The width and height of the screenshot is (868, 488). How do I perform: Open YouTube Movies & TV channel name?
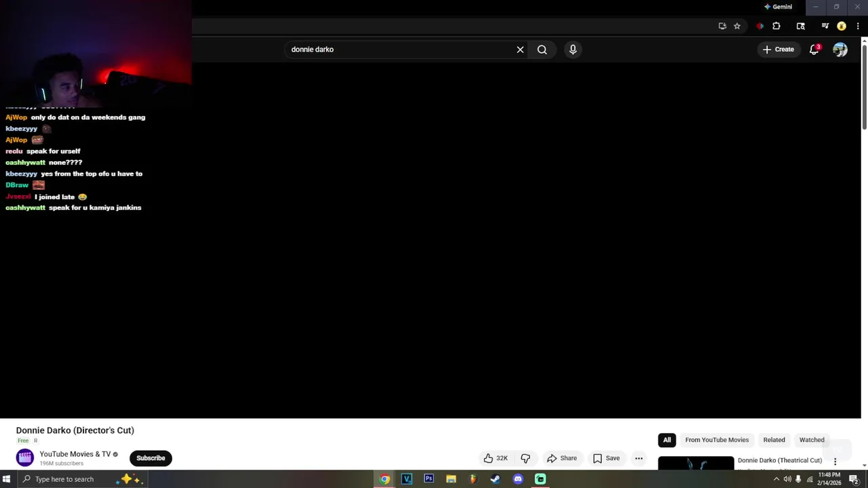point(75,454)
